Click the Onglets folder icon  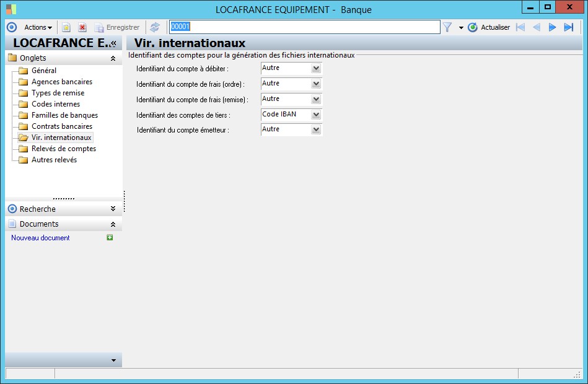click(x=12, y=58)
